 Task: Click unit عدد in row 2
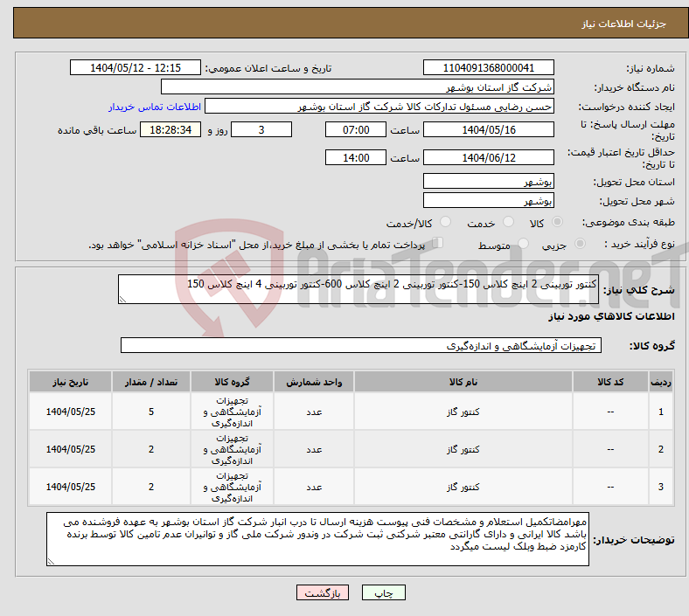point(314,450)
